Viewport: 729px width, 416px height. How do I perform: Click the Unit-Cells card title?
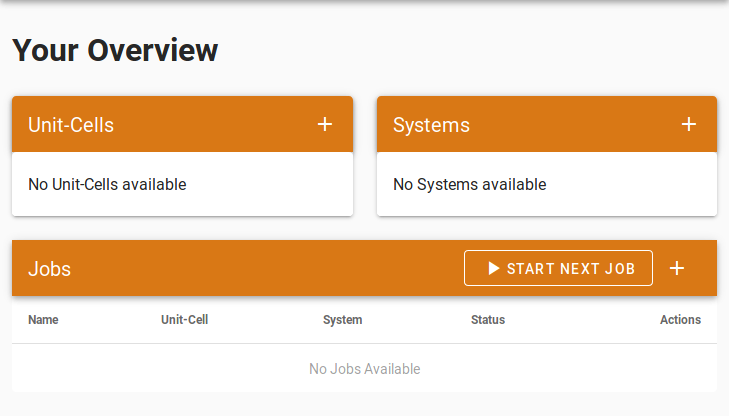click(71, 125)
